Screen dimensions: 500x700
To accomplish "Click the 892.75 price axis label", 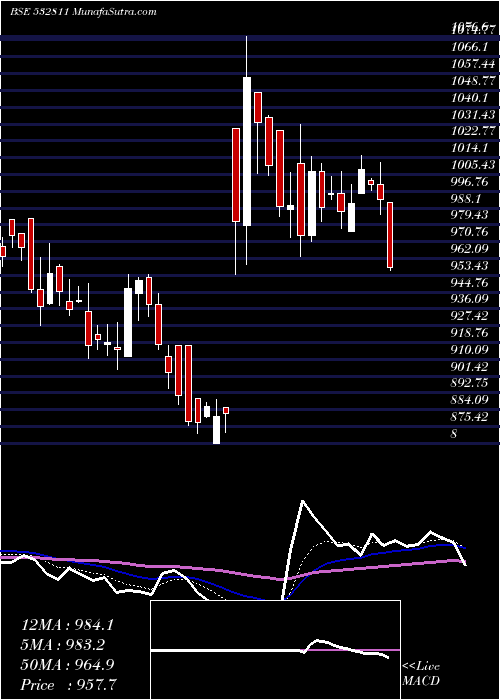I will 470,383.
